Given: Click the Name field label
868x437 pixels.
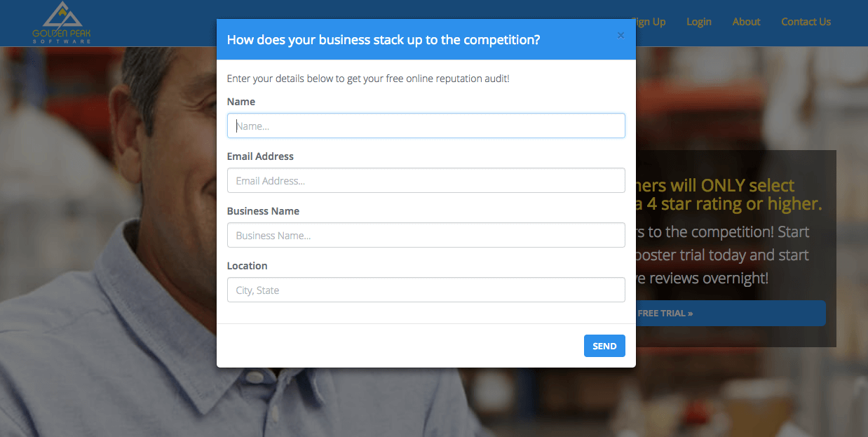Looking at the screenshot, I should click(x=241, y=102).
